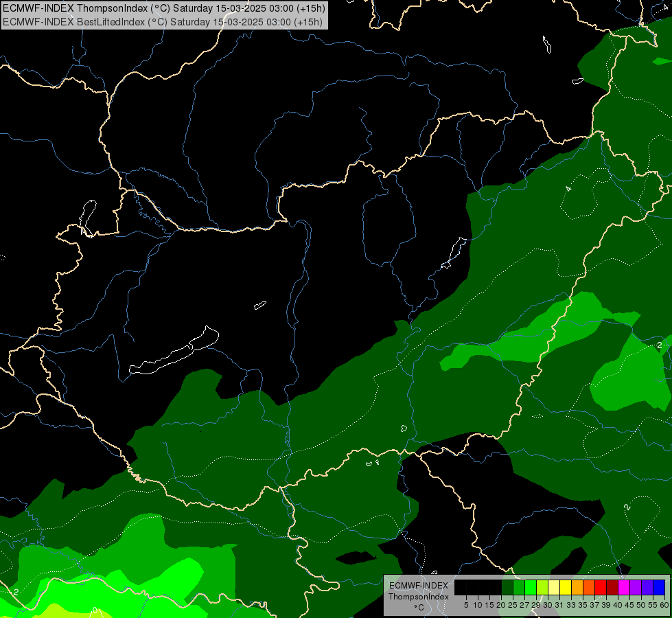The image size is (672, 618).
Task: Click the legend tick label 10
Action: [x=478, y=605]
